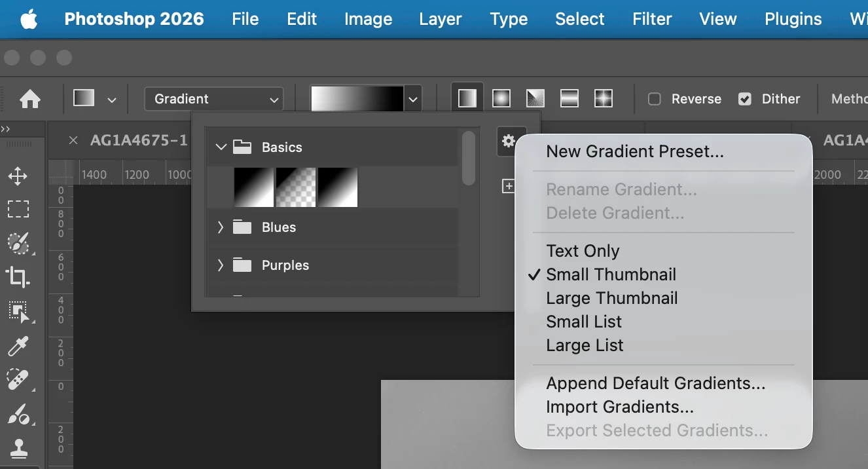
Task: Expand the Purples gradient group
Action: coord(221,265)
